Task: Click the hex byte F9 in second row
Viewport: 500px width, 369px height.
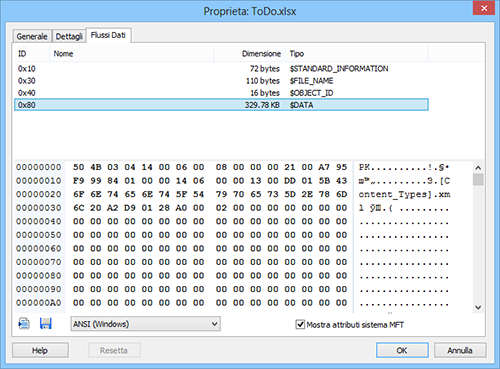Action: (79, 181)
